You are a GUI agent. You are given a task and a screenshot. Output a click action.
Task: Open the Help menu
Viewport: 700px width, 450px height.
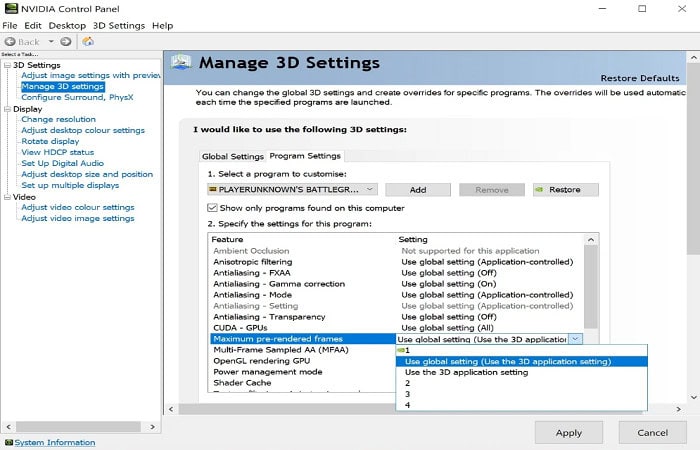[162, 25]
